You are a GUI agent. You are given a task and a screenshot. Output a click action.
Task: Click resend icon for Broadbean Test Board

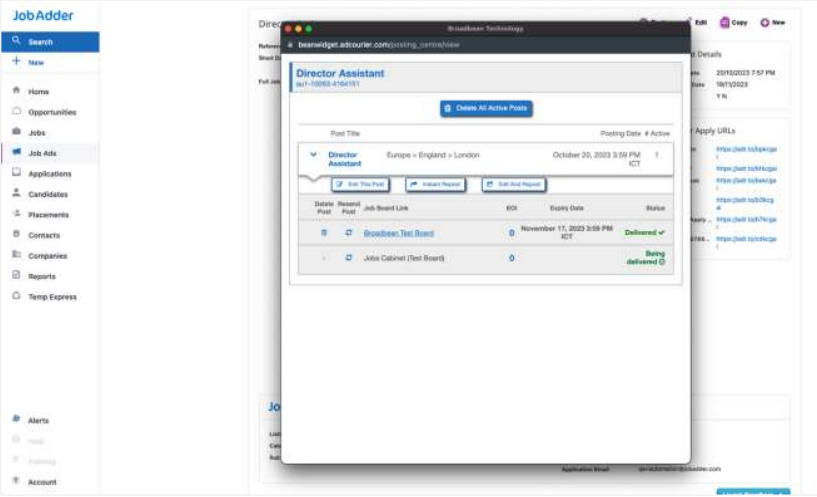click(x=349, y=233)
